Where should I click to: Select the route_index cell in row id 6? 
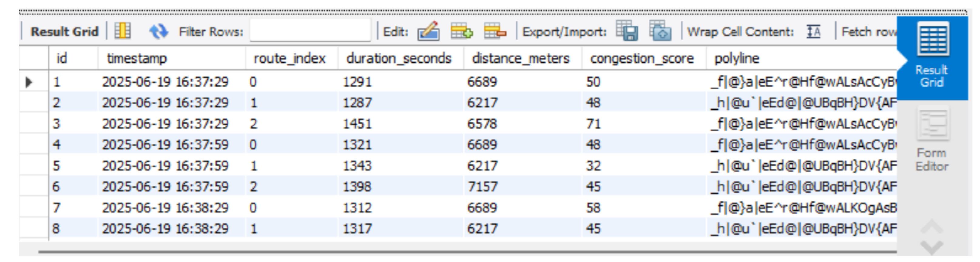click(x=292, y=187)
